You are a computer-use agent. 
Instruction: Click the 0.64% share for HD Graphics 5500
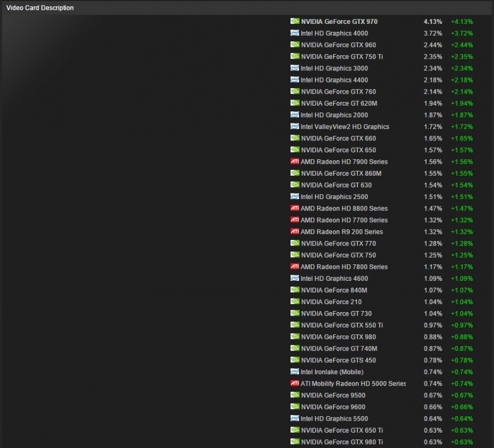point(433,418)
